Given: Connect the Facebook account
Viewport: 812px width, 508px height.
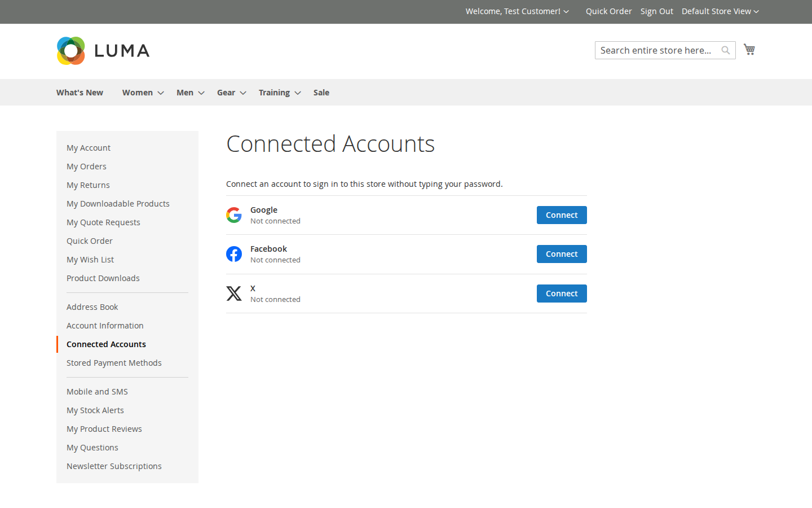Looking at the screenshot, I should pyautogui.click(x=562, y=254).
